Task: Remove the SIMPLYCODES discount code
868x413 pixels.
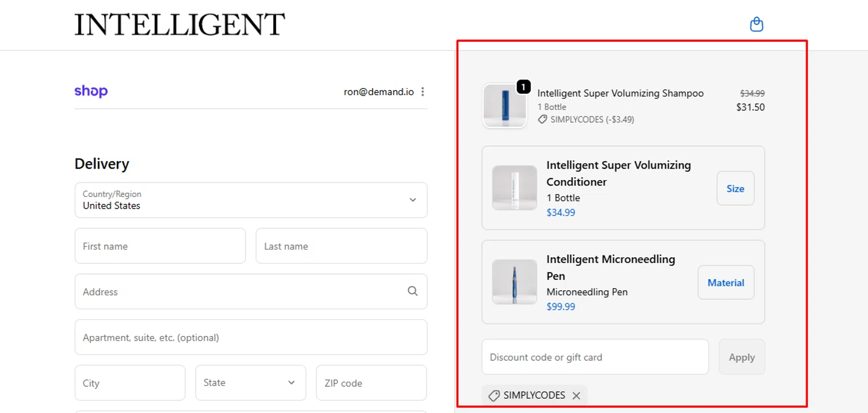Action: pyautogui.click(x=576, y=396)
